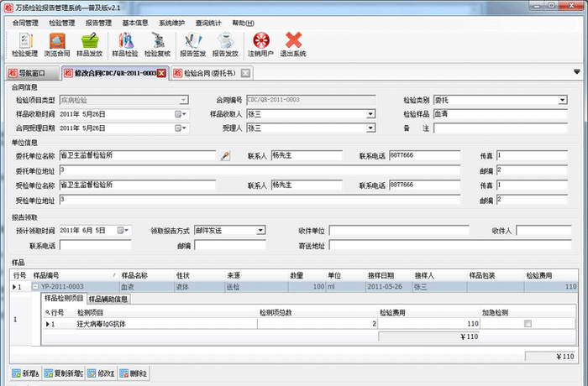Click the 2011-05-26 date cell
Viewport: 588px width, 386px height.
tap(388, 287)
